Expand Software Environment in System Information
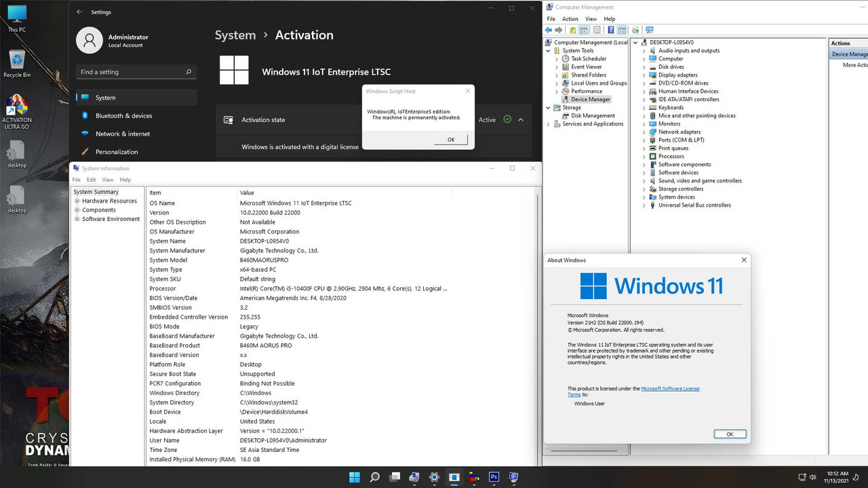The height and width of the screenshot is (488, 868). tap(77, 219)
